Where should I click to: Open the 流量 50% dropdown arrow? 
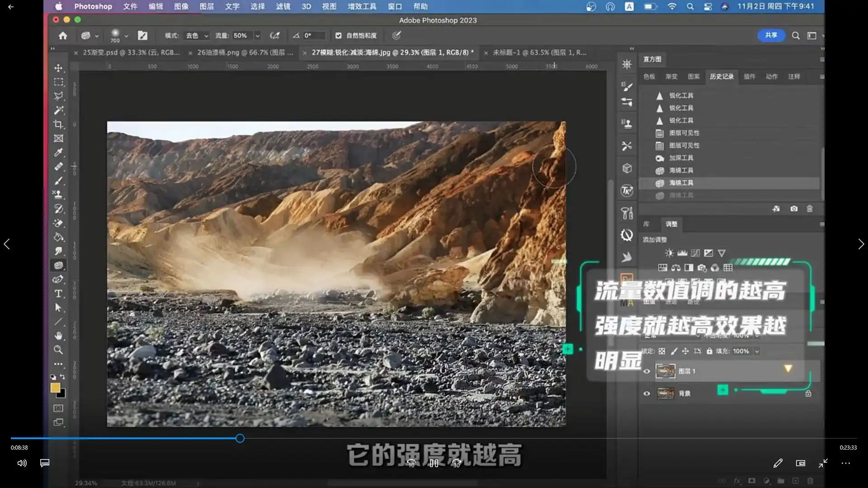coord(257,36)
